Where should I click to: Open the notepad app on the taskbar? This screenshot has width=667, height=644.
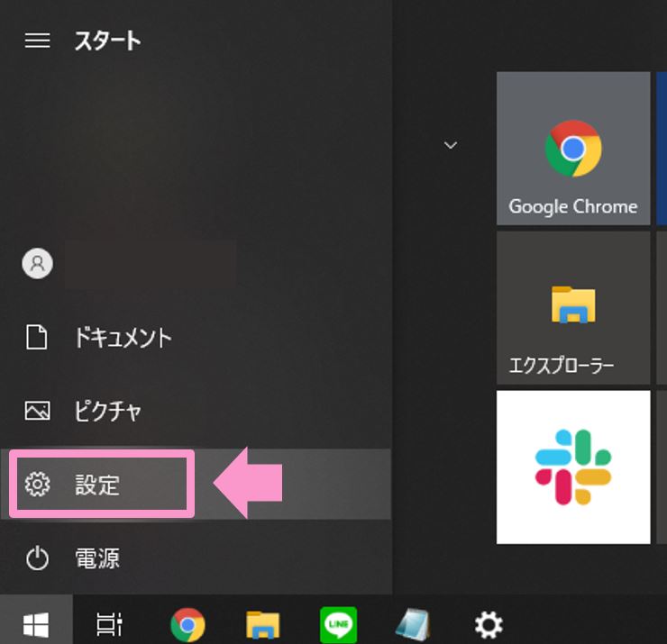coord(413,624)
